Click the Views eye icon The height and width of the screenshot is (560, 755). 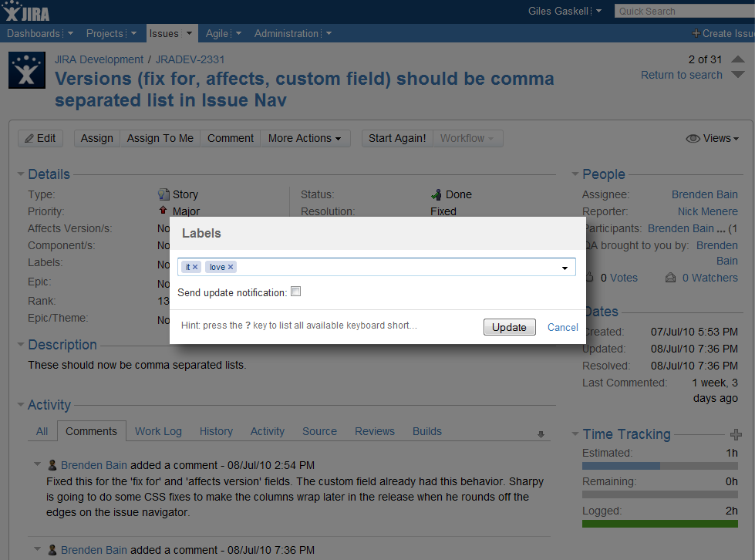point(693,138)
